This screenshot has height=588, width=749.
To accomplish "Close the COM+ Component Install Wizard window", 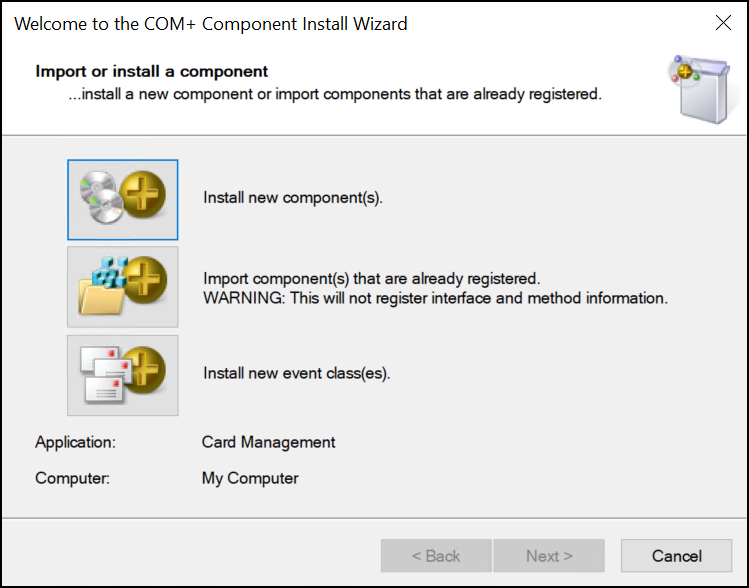I will (723, 23).
